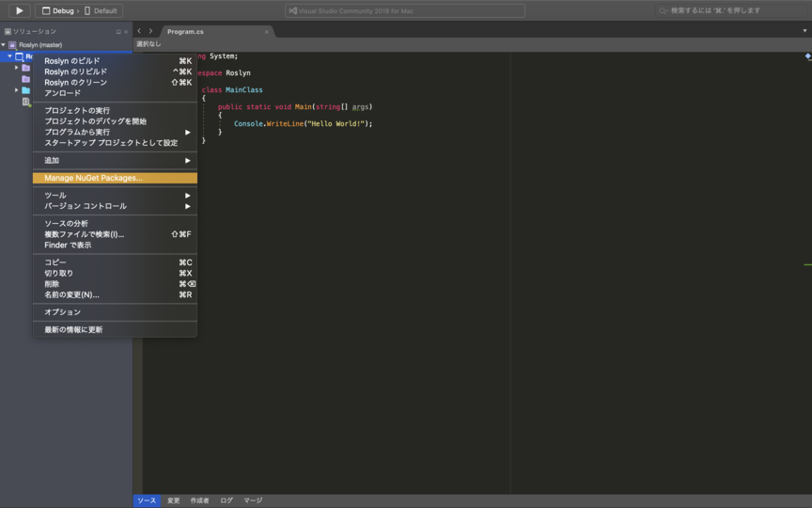Close the Program.cs tab

[x=267, y=32]
